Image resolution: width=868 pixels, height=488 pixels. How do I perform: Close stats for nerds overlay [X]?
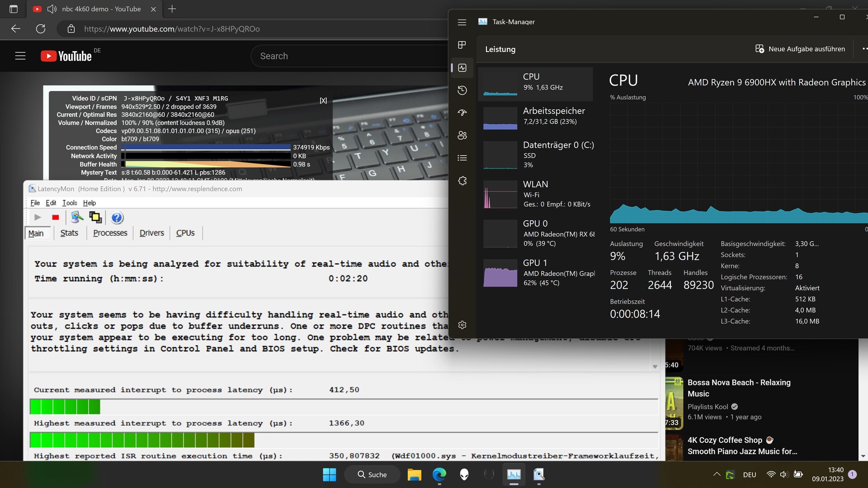tap(323, 101)
